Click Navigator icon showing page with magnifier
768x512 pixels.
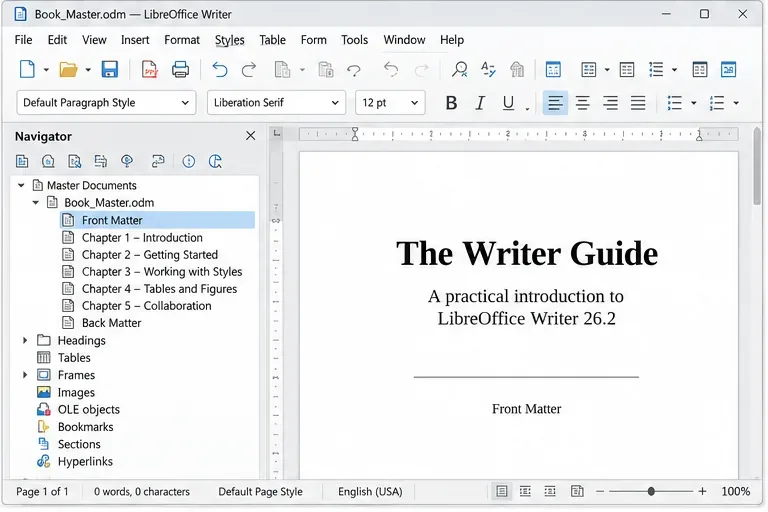click(74, 161)
